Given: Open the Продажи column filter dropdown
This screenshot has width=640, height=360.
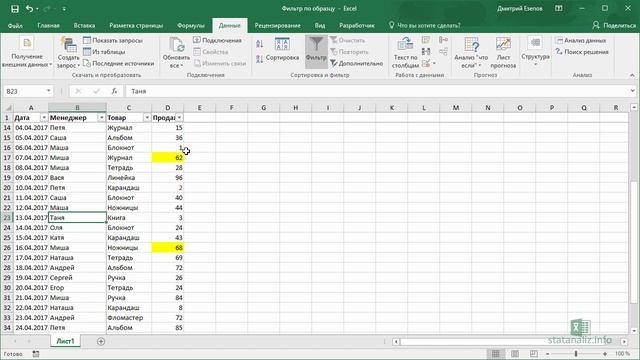Looking at the screenshot, I should coord(179,118).
